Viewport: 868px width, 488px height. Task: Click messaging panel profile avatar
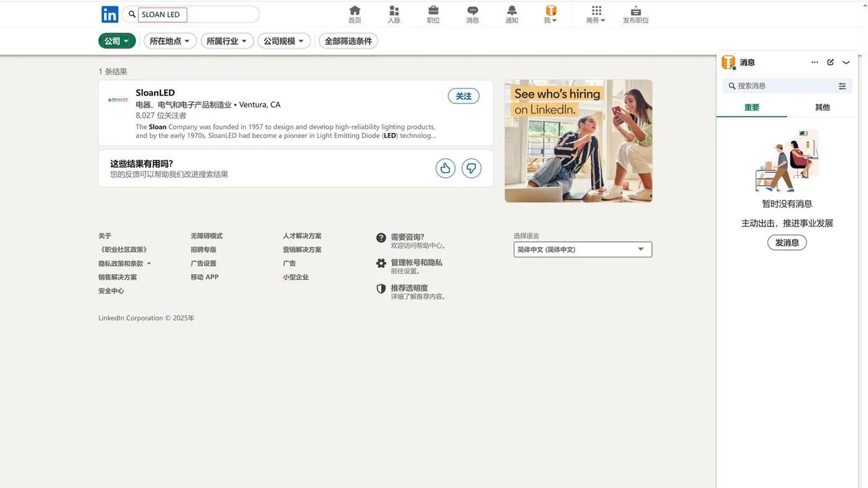point(728,63)
